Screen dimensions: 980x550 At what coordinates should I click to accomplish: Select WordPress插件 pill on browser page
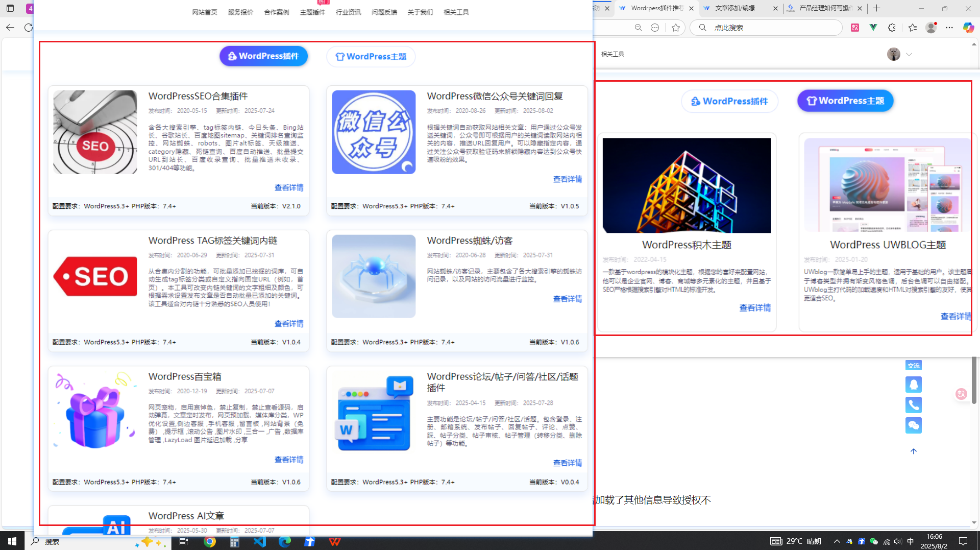pos(729,101)
